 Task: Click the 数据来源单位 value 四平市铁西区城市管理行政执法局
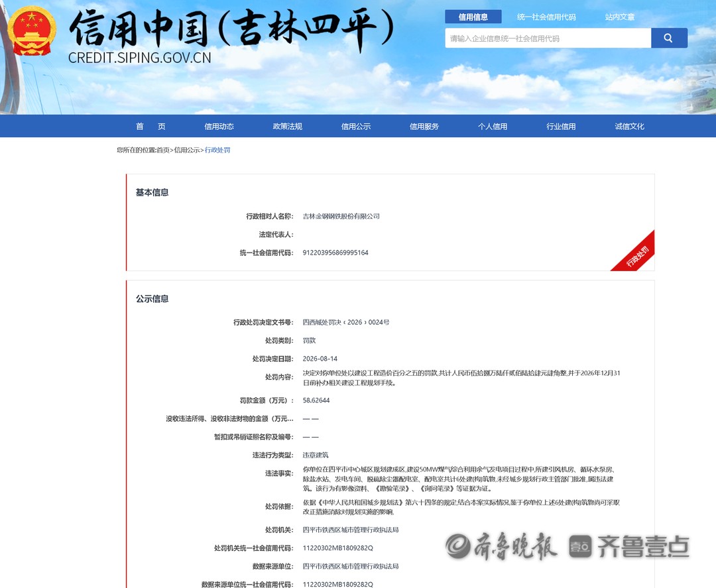(x=351, y=566)
